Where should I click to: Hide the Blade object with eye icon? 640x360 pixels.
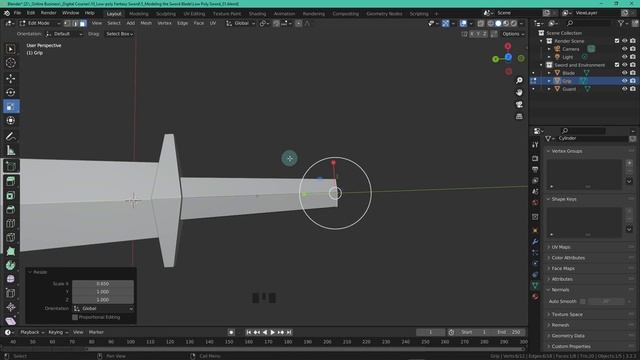624,73
